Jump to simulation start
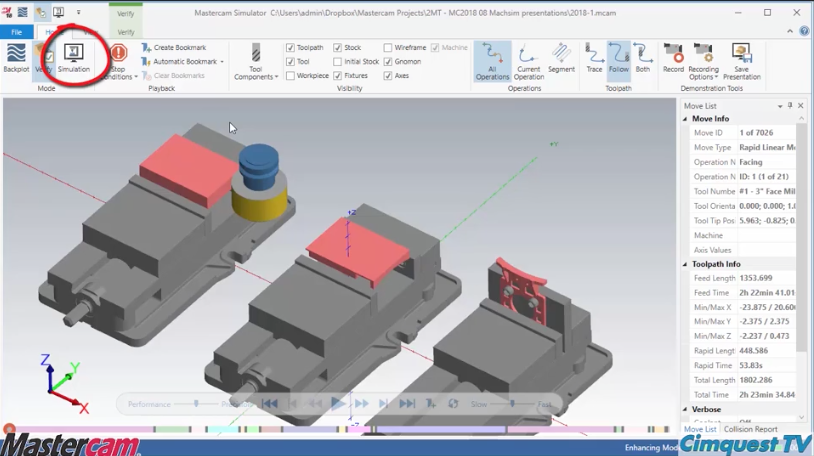This screenshot has height=456, width=814. (x=269, y=404)
